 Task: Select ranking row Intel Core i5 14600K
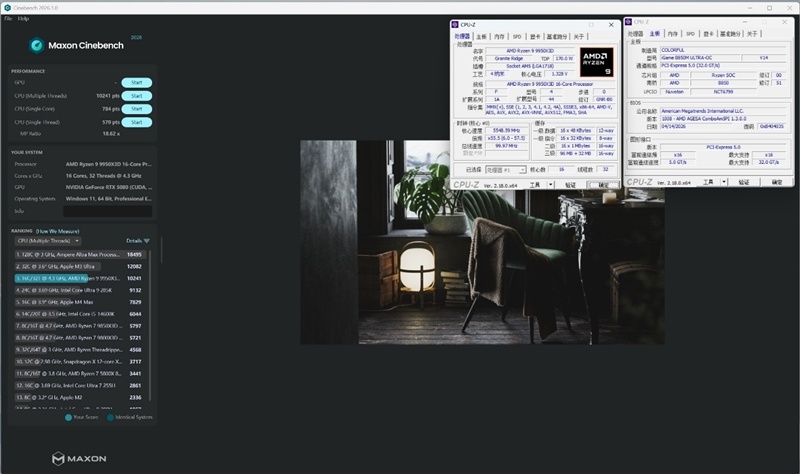point(81,314)
